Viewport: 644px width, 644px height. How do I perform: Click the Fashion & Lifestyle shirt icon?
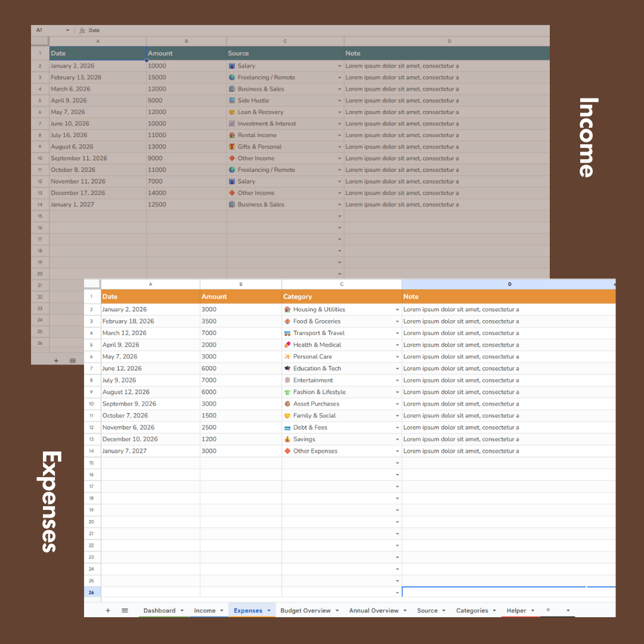tap(287, 392)
